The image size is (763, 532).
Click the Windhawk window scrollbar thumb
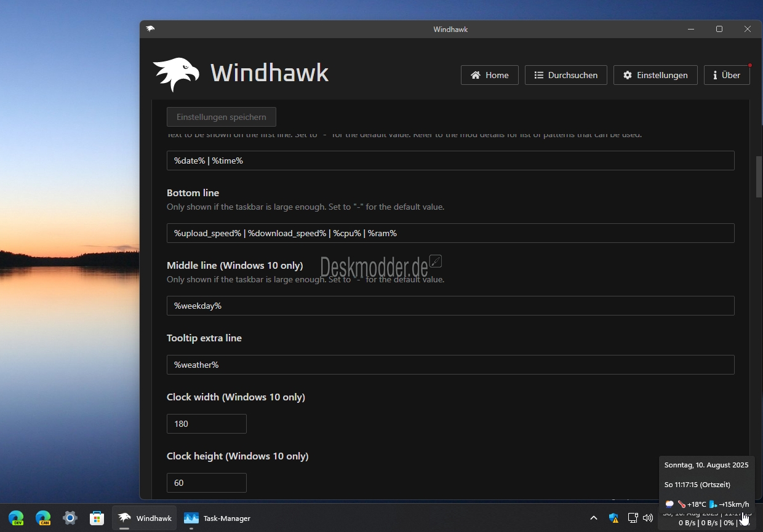click(759, 177)
